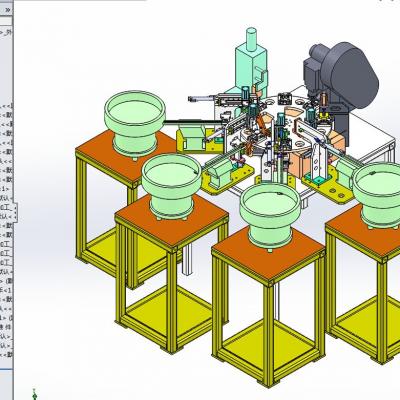Image resolution: width=400 pixels, height=400 pixels.
Task: Click the feature tree filter field
Action: click(6, 22)
